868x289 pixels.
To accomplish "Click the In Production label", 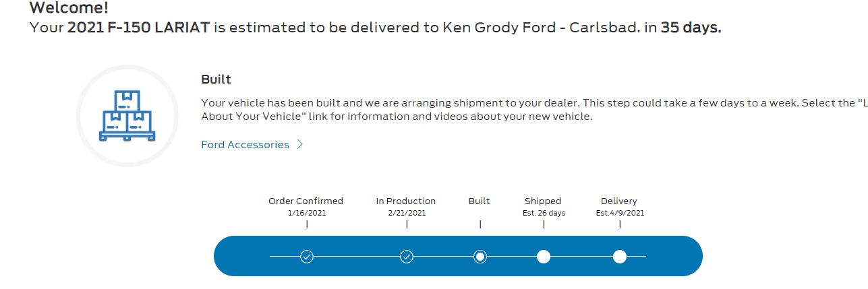I will tap(406, 201).
